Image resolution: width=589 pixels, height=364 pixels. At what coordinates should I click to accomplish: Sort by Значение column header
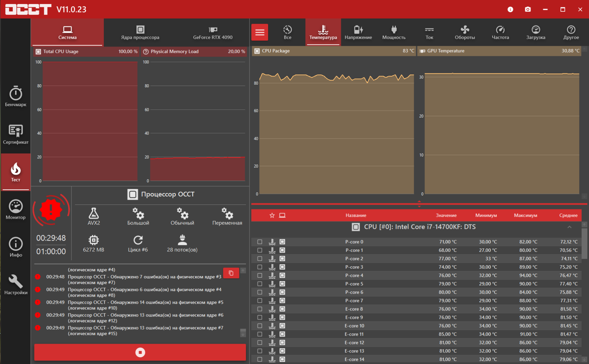click(x=446, y=215)
